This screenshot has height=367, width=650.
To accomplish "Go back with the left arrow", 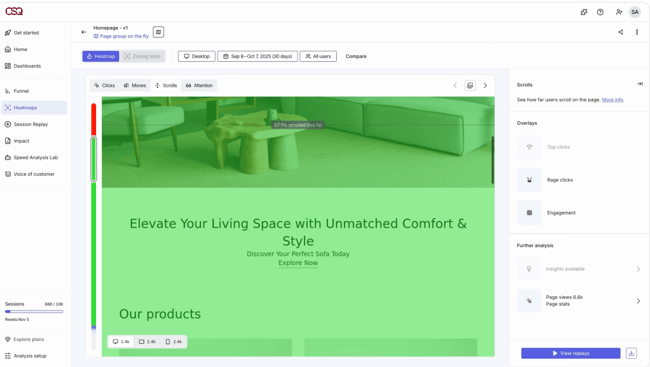I will (x=84, y=32).
